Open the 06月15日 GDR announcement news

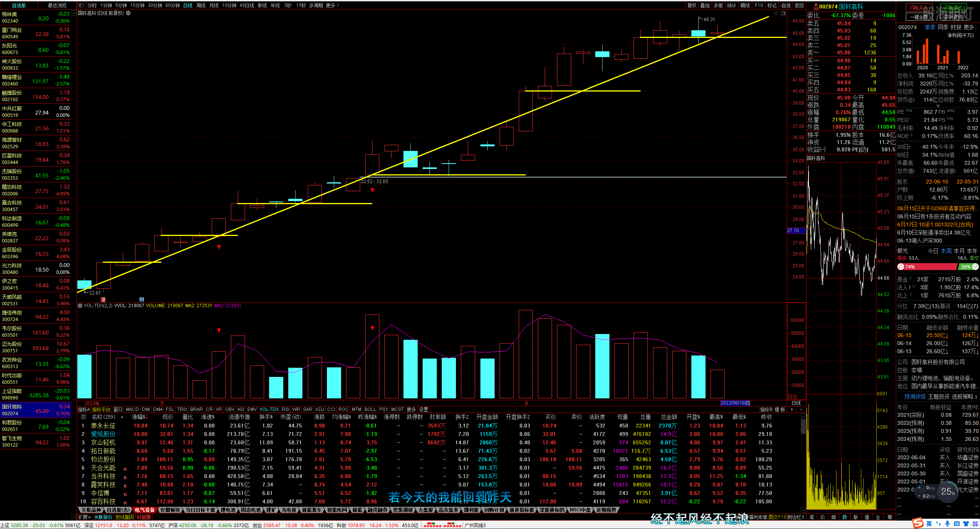pos(938,208)
